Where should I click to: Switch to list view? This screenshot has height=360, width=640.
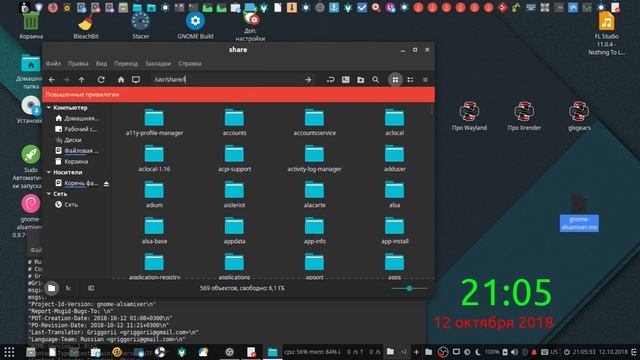point(410,80)
